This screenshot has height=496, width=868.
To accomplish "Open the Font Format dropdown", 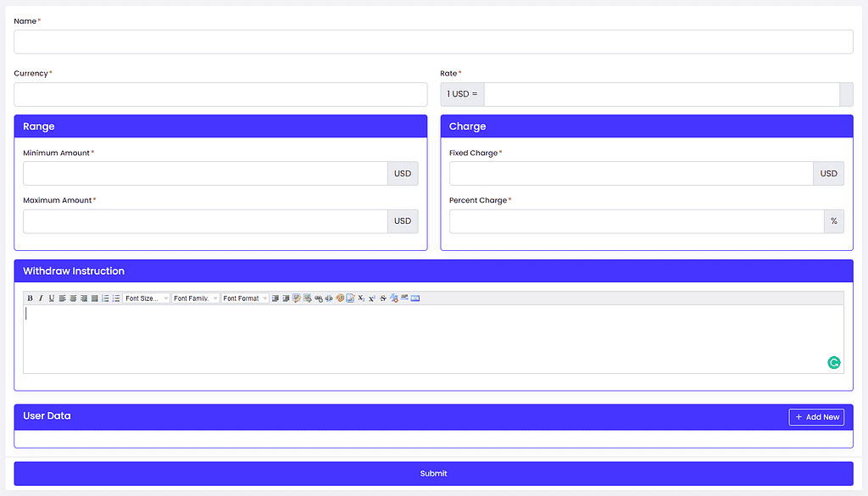I will pyautogui.click(x=245, y=298).
